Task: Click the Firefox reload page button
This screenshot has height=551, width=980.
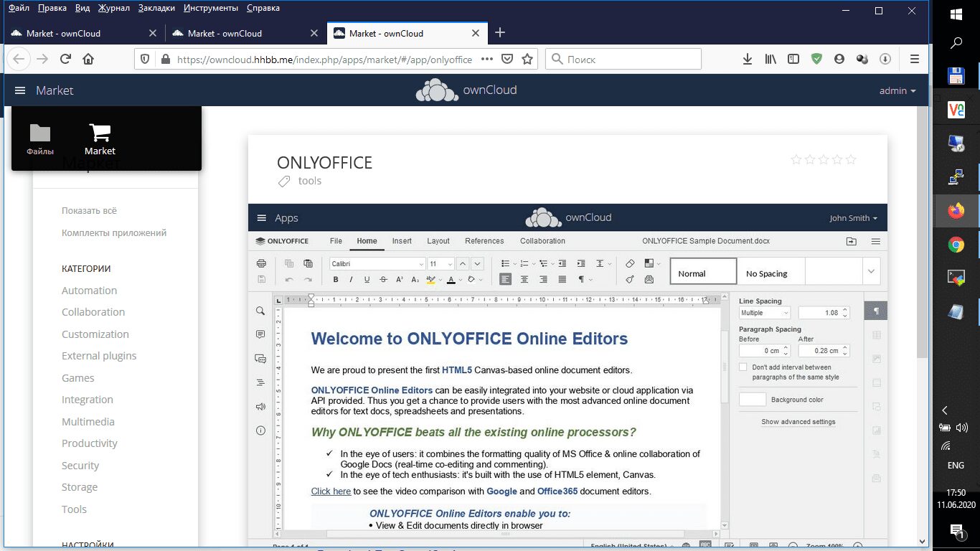Action: (65, 60)
